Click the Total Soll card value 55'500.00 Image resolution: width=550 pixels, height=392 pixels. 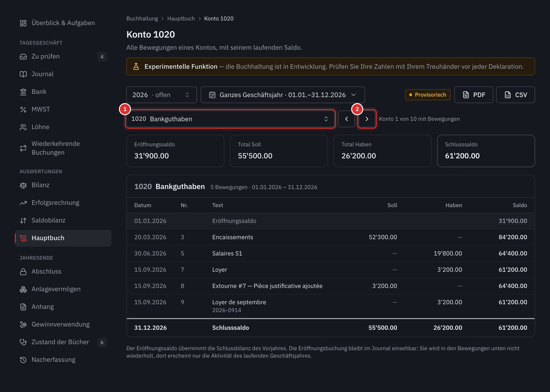coord(255,156)
